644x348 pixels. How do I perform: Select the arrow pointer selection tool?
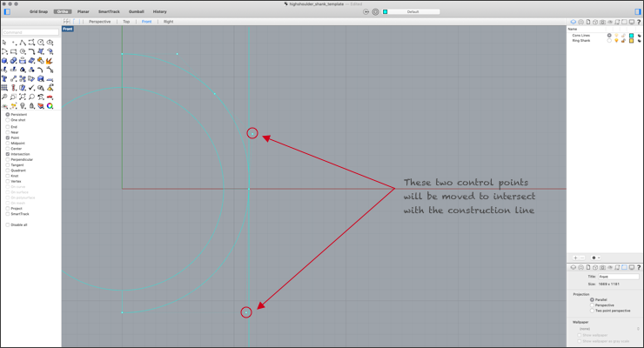click(4, 43)
